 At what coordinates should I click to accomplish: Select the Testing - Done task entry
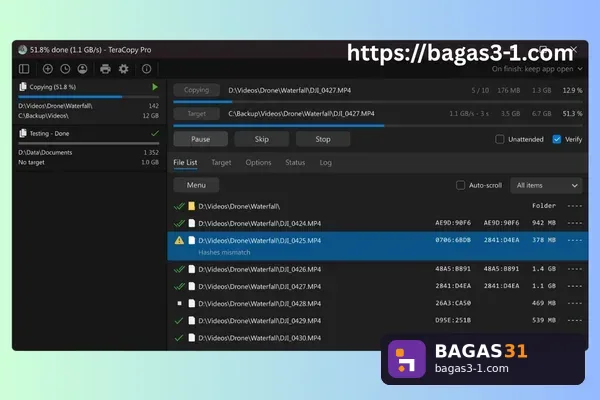pos(89,148)
